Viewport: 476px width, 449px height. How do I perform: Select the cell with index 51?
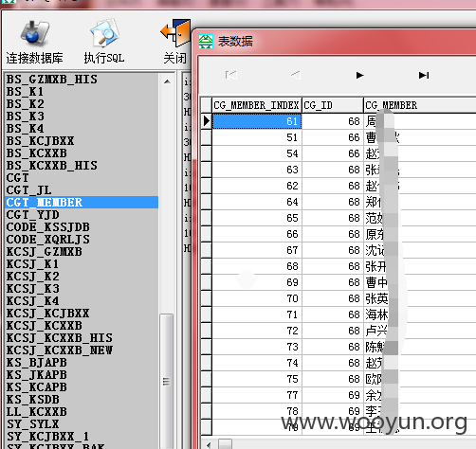click(x=257, y=137)
